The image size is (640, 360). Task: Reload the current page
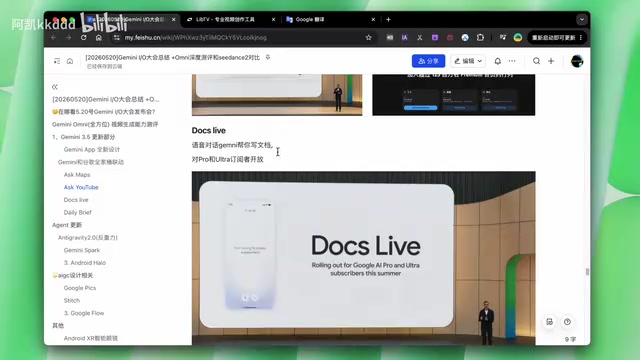pyautogui.click(x=84, y=38)
